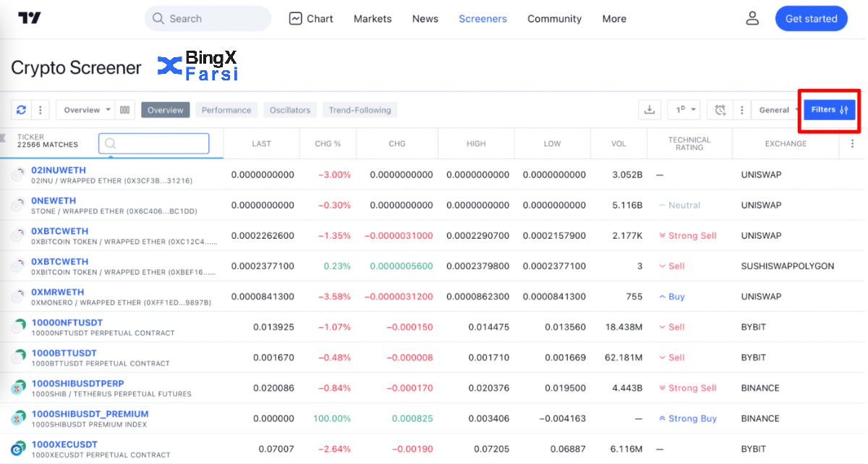
Task: Sort by the CHG % column header
Action: [x=328, y=143]
